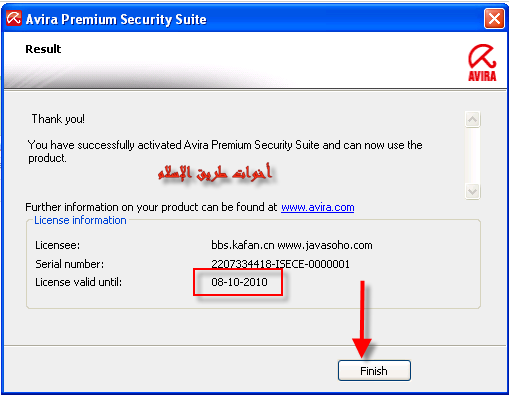509x396 pixels.
Task: Click the Finish button
Action: pos(374,370)
